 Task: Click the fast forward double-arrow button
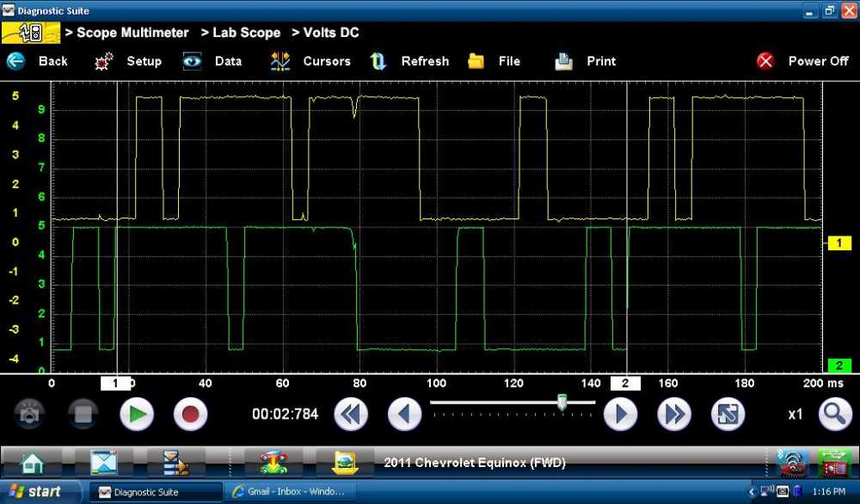point(674,415)
